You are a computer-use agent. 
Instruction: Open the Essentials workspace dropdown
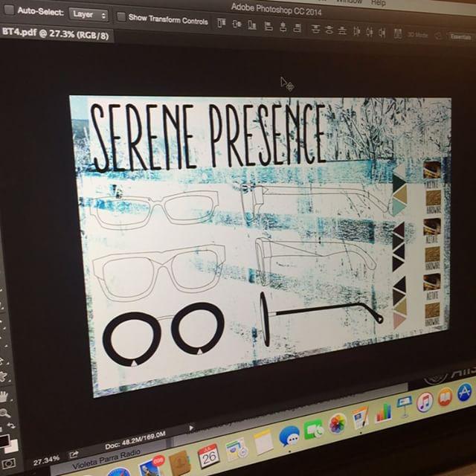click(x=460, y=36)
